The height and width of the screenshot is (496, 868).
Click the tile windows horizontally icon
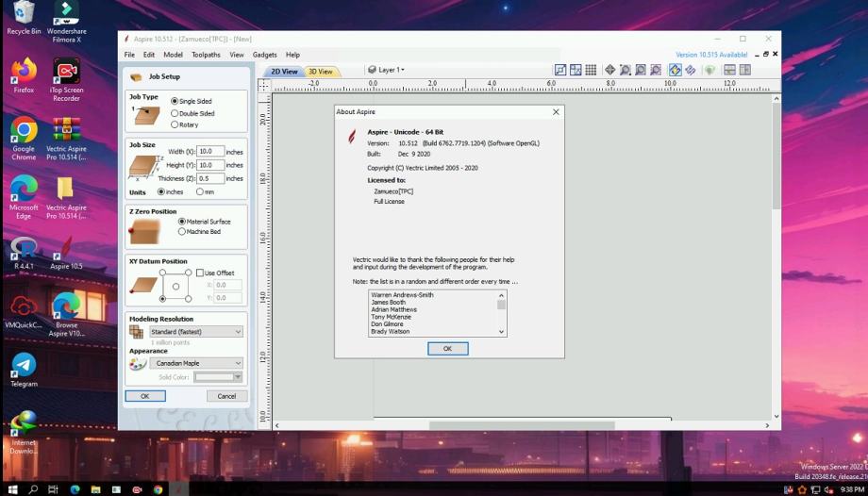point(730,70)
